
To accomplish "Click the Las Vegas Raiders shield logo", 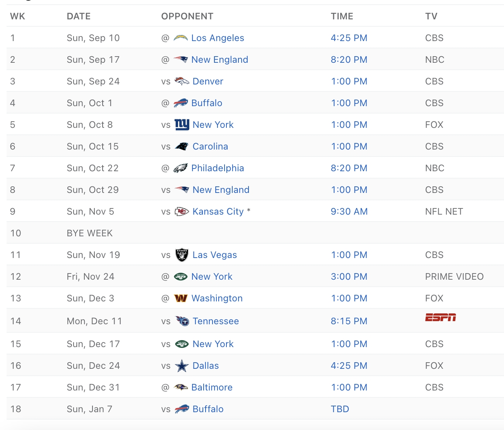I will [182, 255].
